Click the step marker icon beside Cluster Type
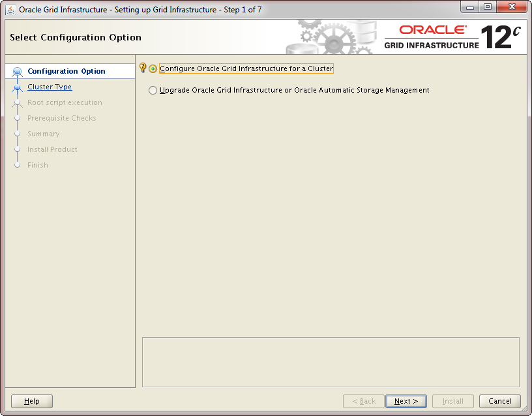Viewport: 532px width, 416px height. pos(18,87)
